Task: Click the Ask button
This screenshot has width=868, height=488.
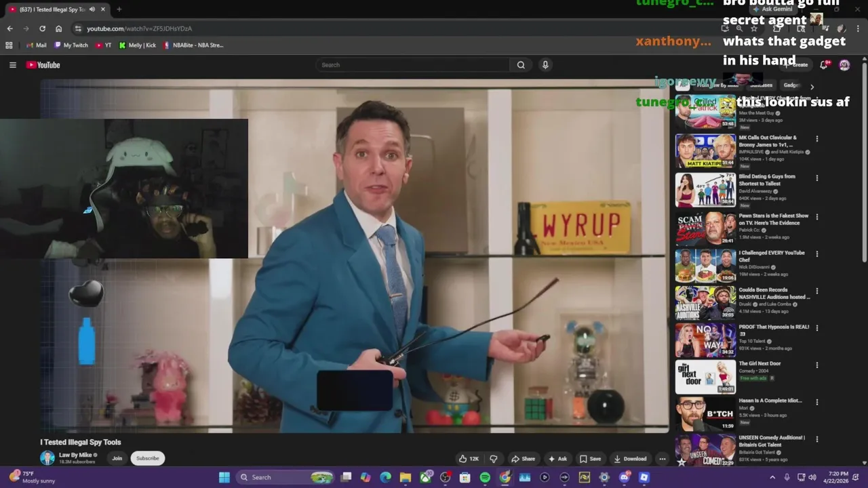Action: click(557, 459)
